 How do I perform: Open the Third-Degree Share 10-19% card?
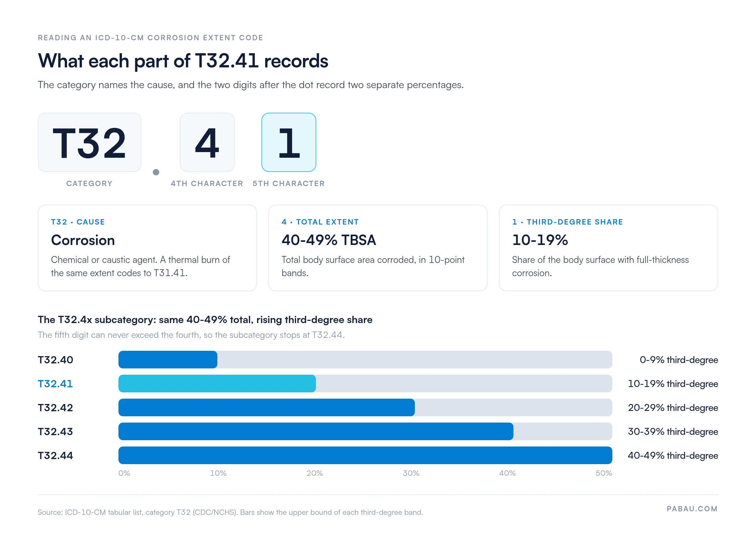click(x=608, y=248)
